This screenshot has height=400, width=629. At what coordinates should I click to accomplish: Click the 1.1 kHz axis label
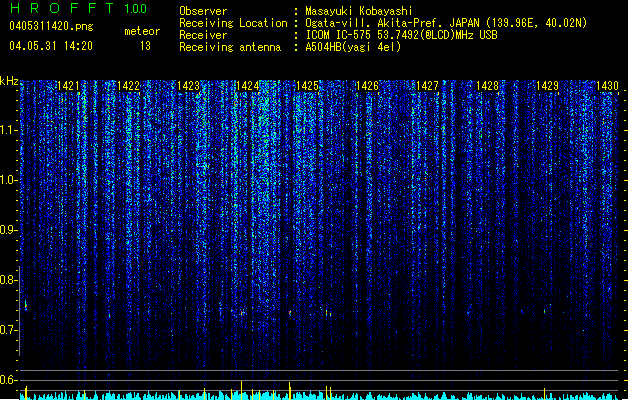(8, 130)
